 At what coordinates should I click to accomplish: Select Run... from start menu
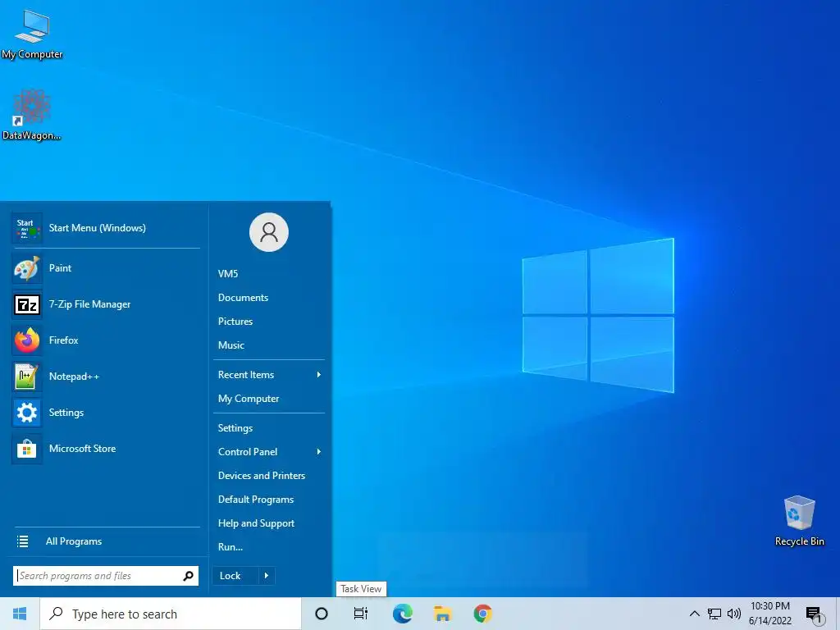click(x=231, y=547)
